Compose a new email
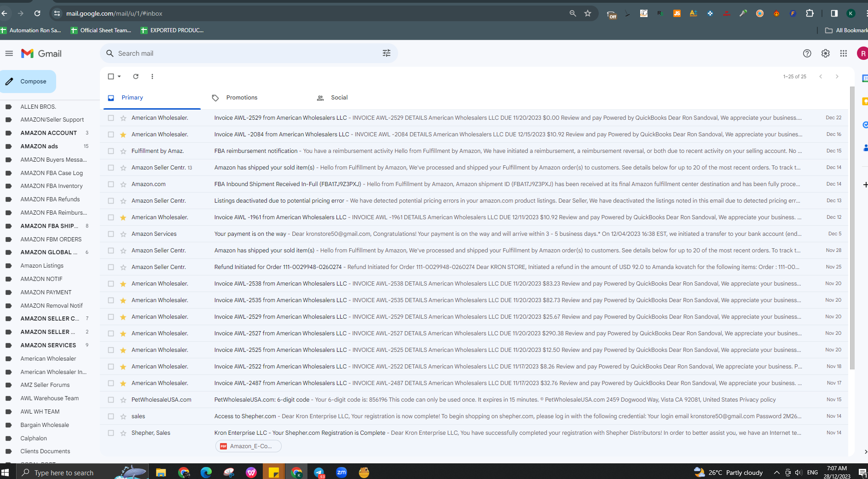The width and height of the screenshot is (868, 479). point(28,82)
